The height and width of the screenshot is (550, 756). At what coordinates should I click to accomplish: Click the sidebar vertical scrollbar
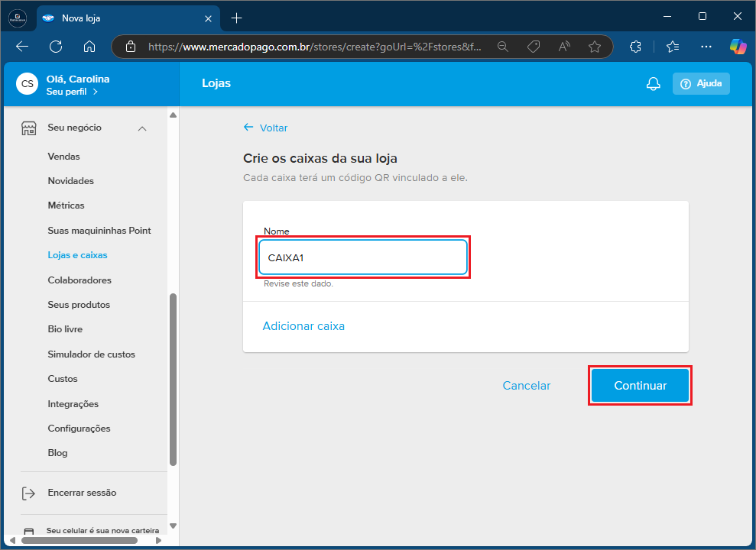[173, 378]
